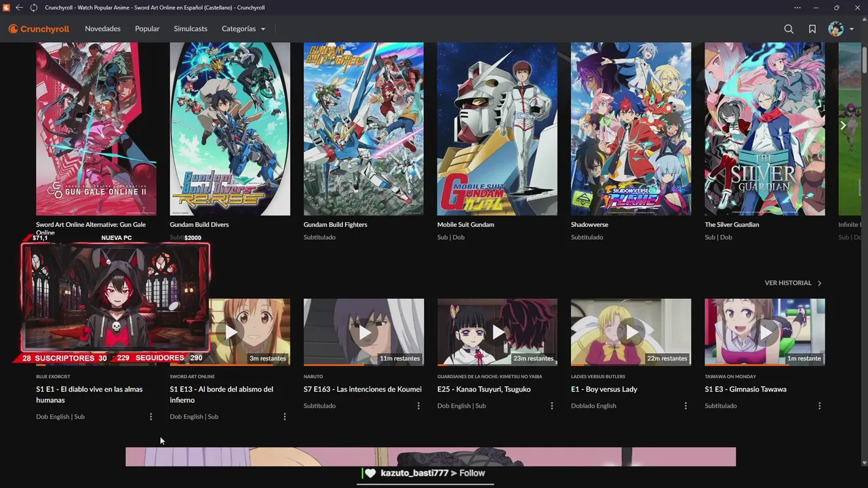Viewport: 868px width, 488px height.
Task: Advance carousel with right arrow
Action: (x=843, y=125)
